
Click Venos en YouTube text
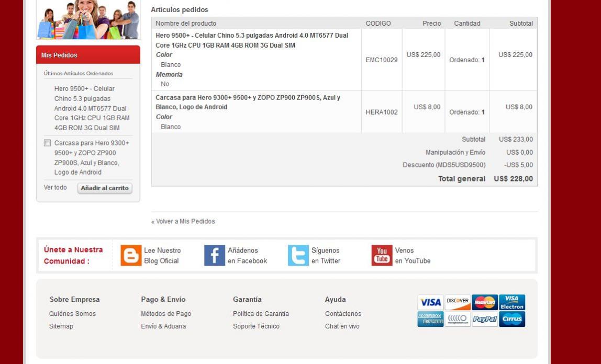[x=413, y=255]
